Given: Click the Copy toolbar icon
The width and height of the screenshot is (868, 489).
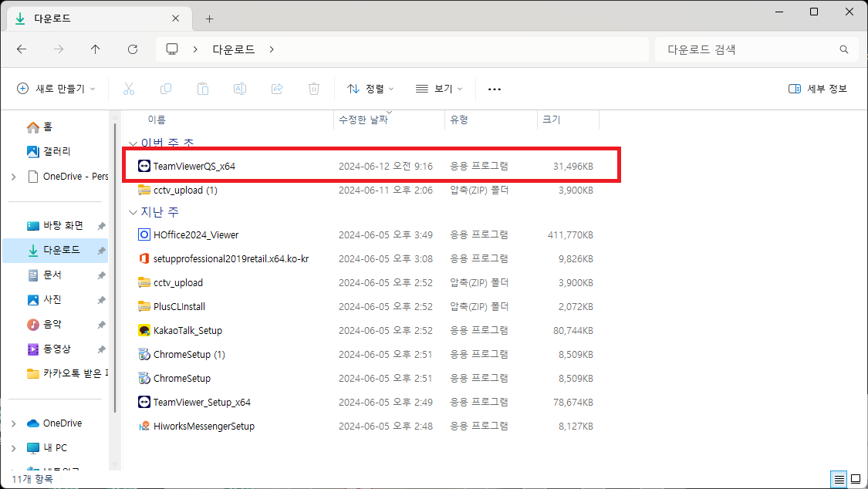Looking at the screenshot, I should 166,89.
